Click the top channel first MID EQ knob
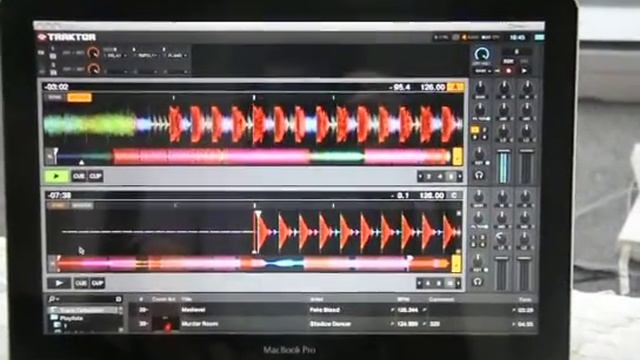The width and height of the screenshot is (640, 360). click(504, 109)
